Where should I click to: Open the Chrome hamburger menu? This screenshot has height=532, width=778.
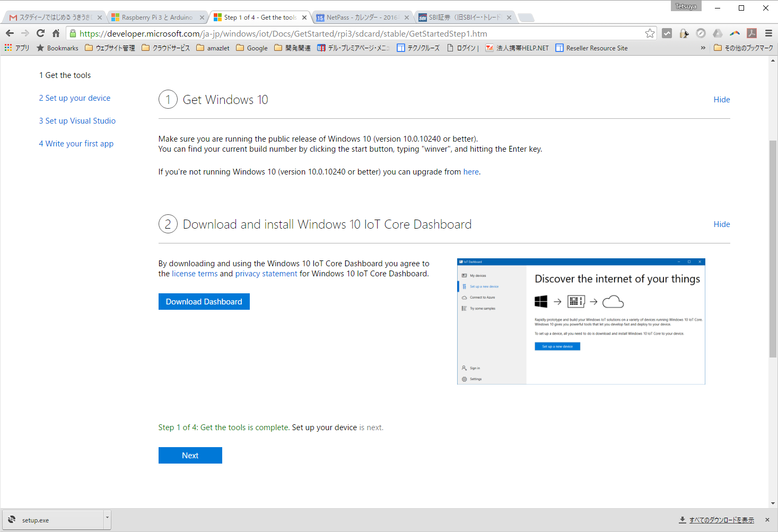click(x=768, y=33)
